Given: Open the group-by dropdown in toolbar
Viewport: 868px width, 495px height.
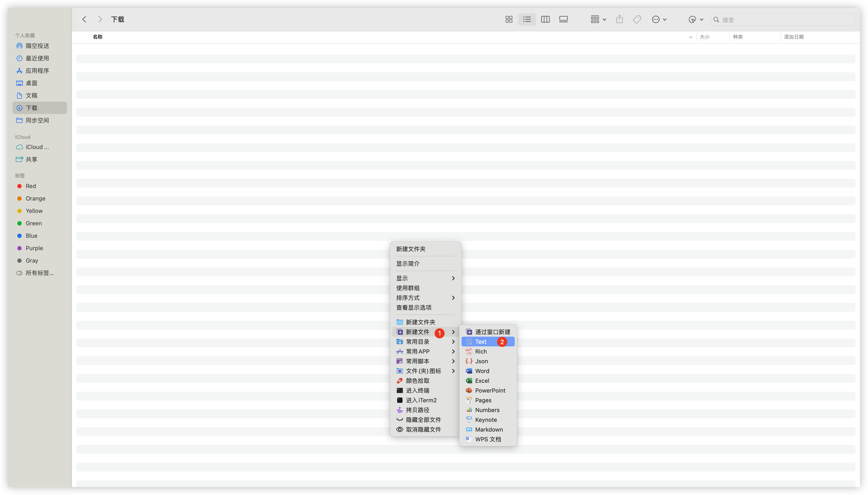Looking at the screenshot, I should pos(598,19).
